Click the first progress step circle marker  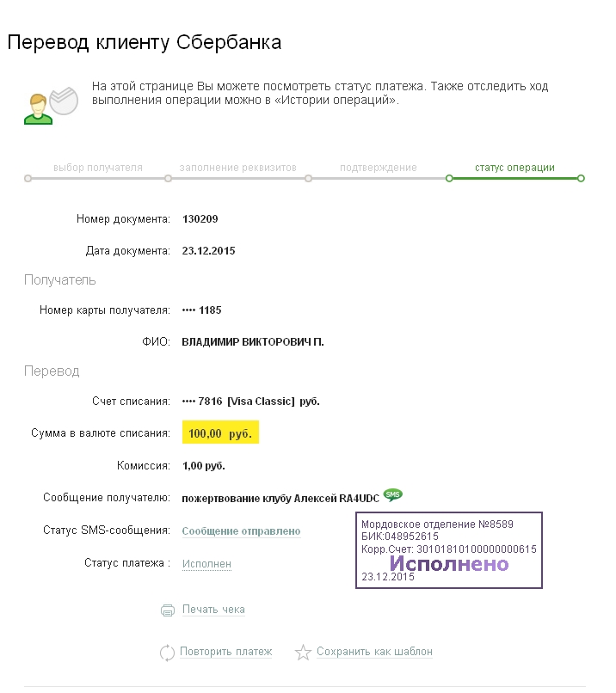(x=28, y=179)
